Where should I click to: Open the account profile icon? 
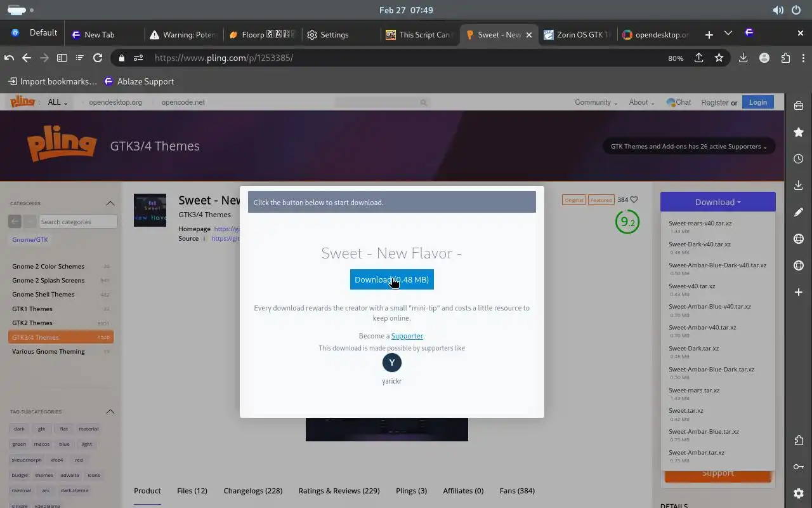click(x=764, y=58)
